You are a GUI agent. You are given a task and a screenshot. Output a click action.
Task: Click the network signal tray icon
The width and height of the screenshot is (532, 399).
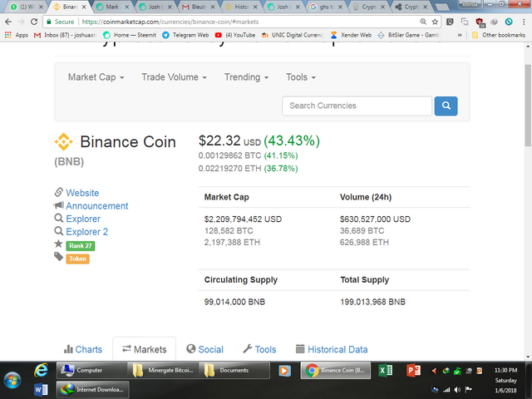coord(446,390)
